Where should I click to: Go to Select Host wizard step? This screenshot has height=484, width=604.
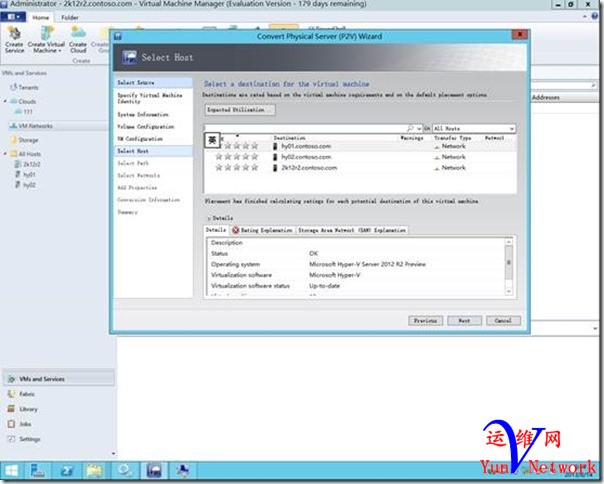click(153, 151)
